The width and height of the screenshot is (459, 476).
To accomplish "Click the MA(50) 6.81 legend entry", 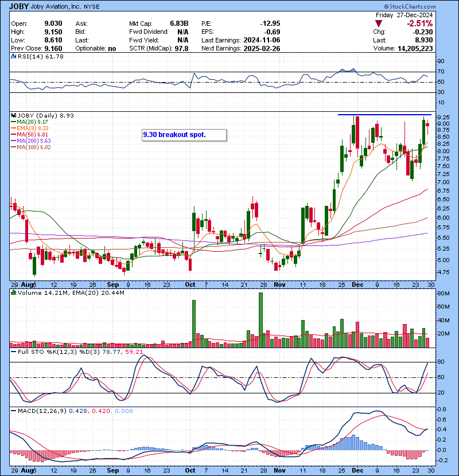I will 29,134.
